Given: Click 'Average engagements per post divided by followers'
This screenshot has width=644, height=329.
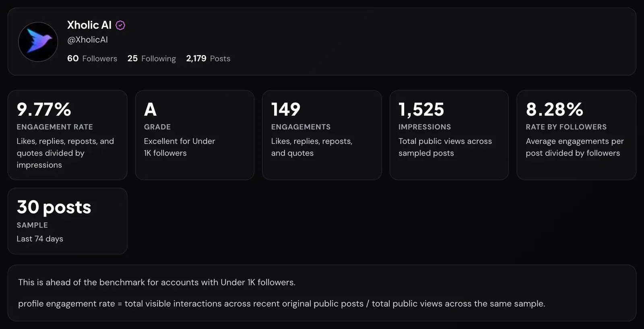Looking at the screenshot, I should click(x=575, y=147).
